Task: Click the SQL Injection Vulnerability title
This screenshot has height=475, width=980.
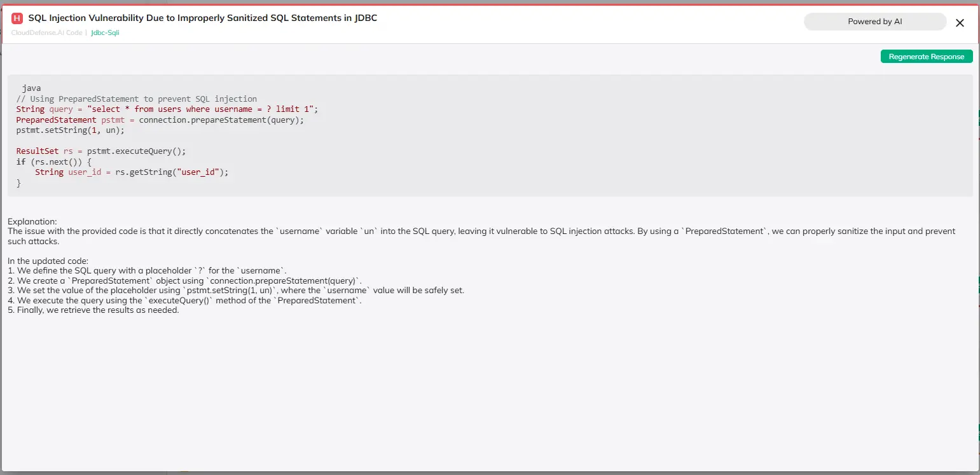Action: point(202,18)
